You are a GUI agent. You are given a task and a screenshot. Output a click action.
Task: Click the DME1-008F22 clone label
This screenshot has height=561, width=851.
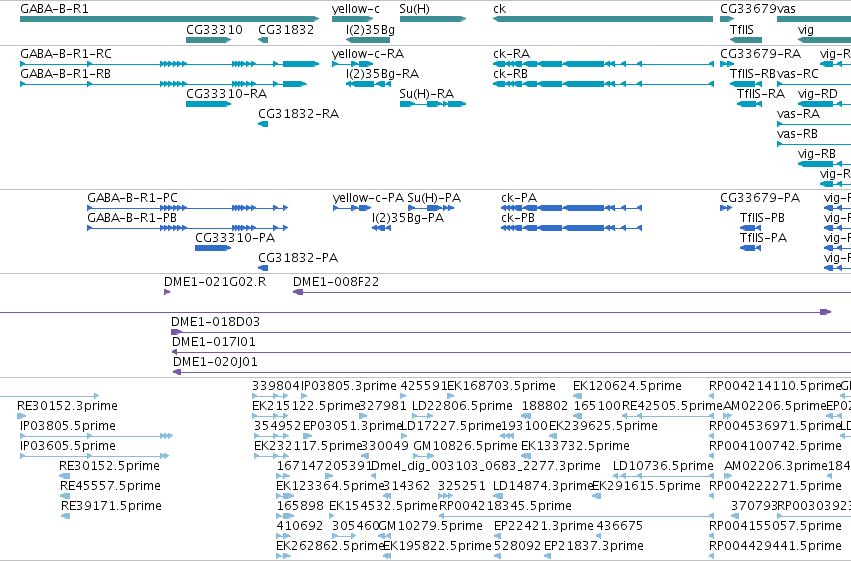coord(336,282)
